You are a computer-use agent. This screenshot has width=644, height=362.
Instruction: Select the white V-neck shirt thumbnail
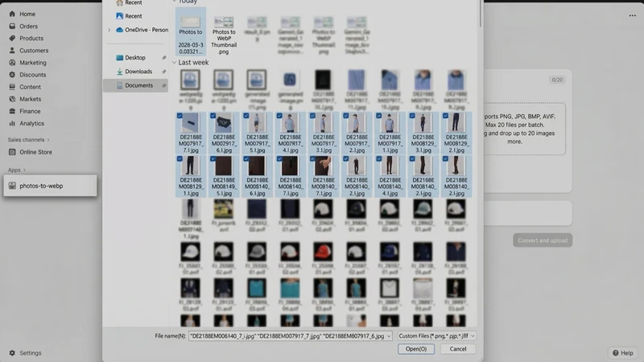click(x=390, y=288)
